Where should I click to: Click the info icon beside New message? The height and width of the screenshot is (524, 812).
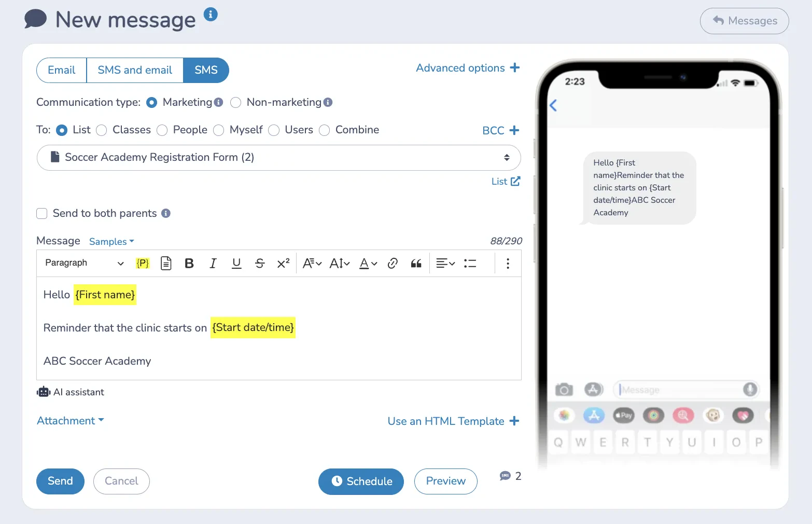(x=211, y=14)
